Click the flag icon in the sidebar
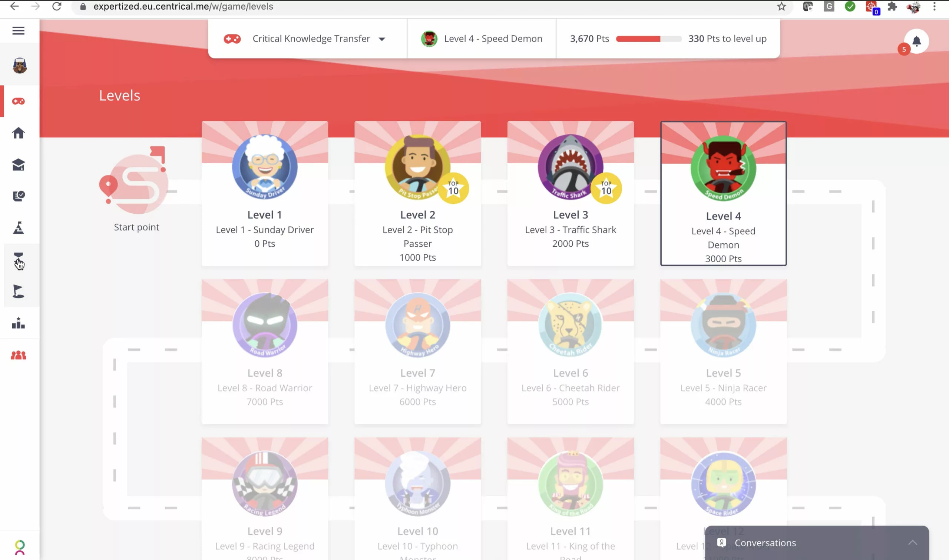This screenshot has height=560, width=949. (x=19, y=291)
